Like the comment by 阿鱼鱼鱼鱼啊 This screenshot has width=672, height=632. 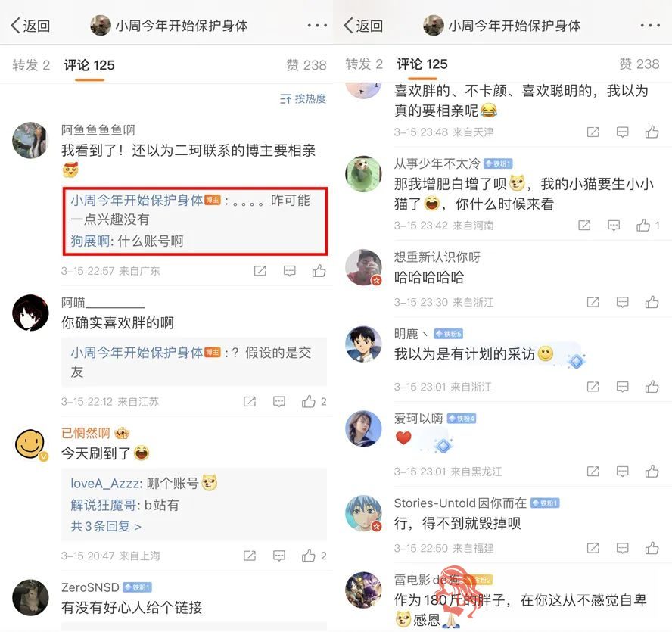point(319,270)
